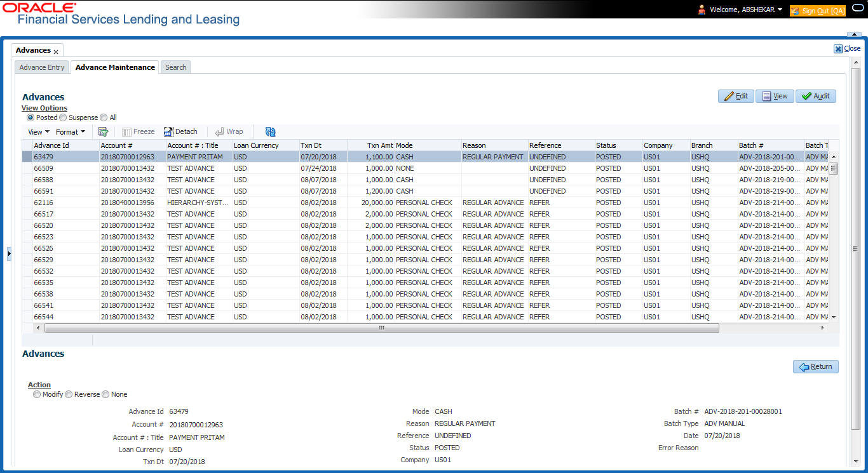Select the Advance Maintenance tab
Image resolution: width=868 pixels, height=473 pixels.
click(x=115, y=67)
